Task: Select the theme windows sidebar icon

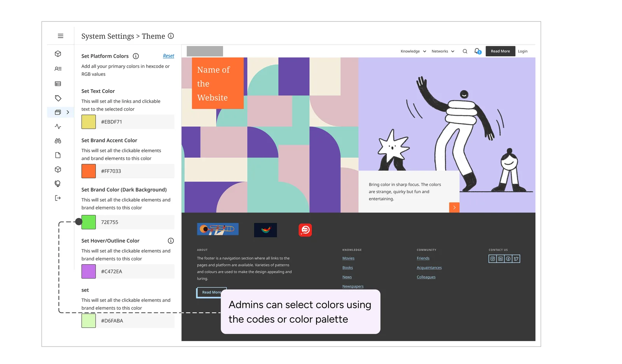Action: (x=58, y=112)
